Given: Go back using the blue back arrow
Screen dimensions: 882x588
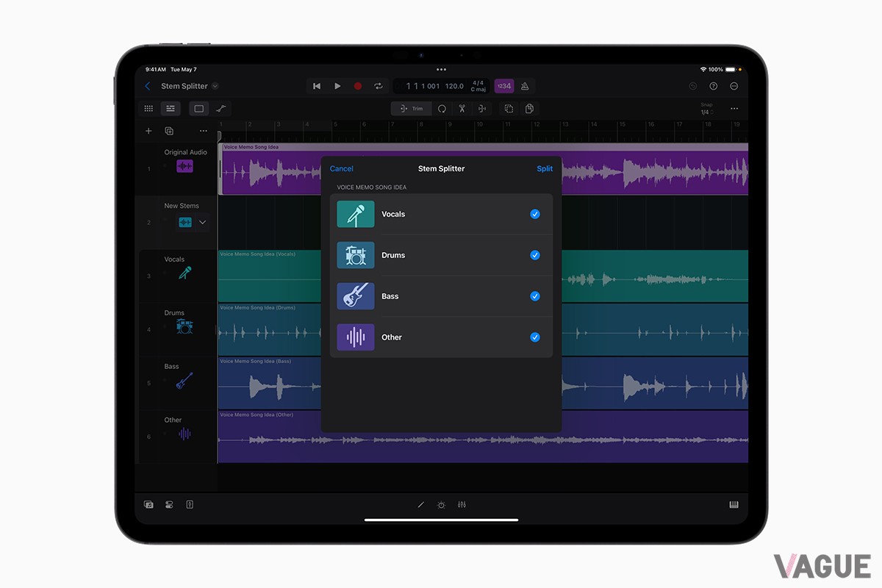Looking at the screenshot, I should point(148,86).
